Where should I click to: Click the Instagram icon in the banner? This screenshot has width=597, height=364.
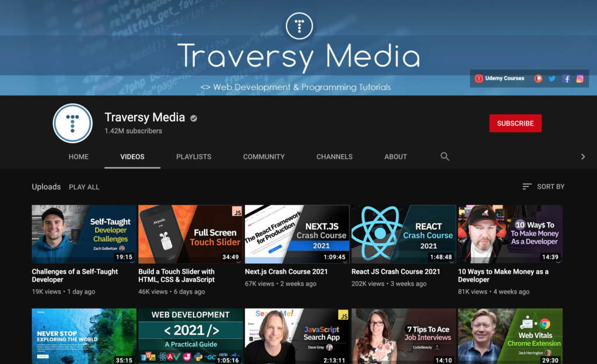point(580,78)
